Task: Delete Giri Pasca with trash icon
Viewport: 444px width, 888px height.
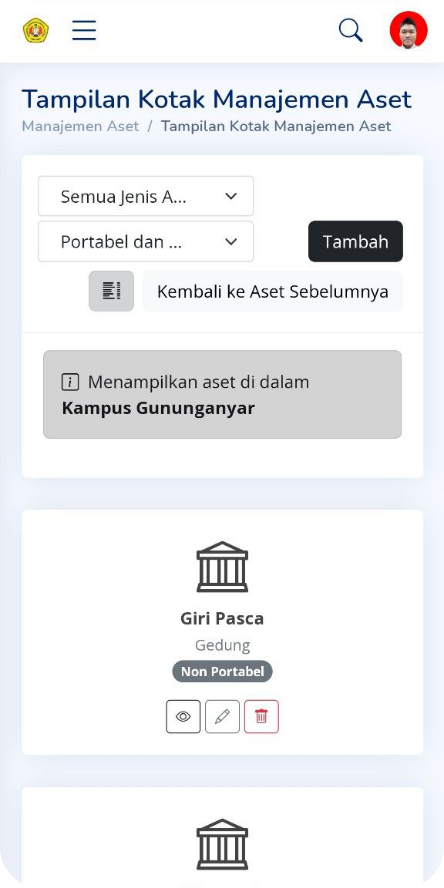Action: pos(261,716)
